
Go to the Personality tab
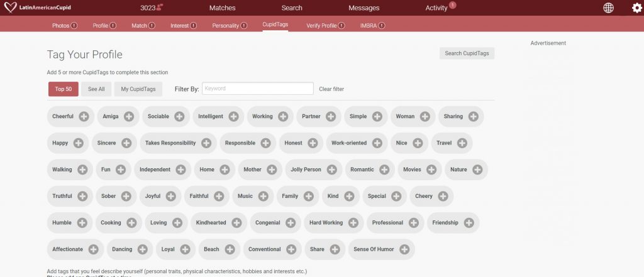[230, 26]
